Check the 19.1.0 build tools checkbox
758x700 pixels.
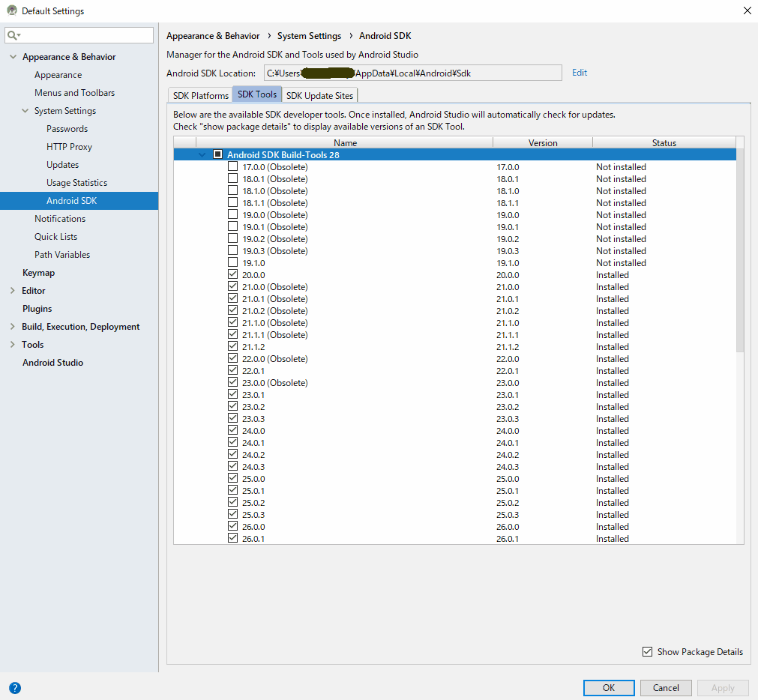(233, 263)
